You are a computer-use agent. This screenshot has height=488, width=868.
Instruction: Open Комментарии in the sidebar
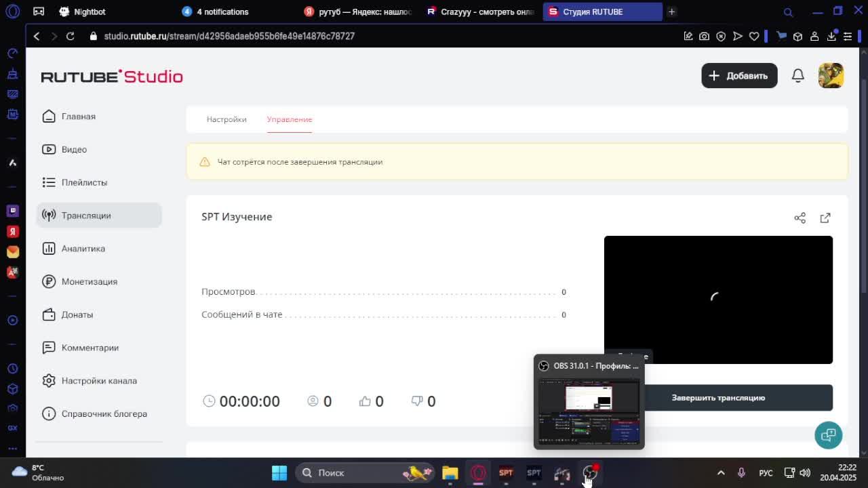99,348
